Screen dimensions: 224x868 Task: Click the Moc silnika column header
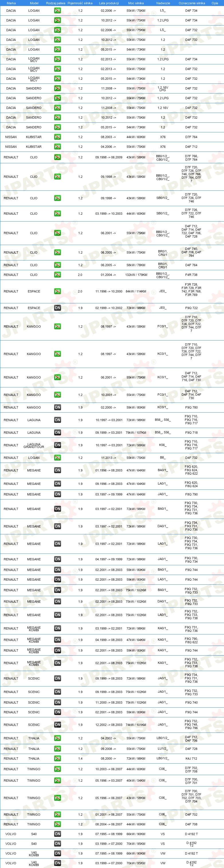136,3
